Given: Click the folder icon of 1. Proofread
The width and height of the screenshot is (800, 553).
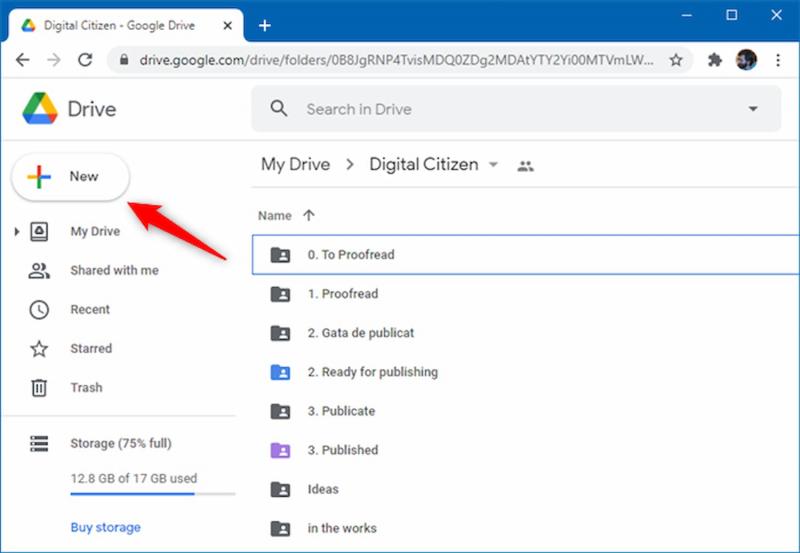Looking at the screenshot, I should point(280,294).
